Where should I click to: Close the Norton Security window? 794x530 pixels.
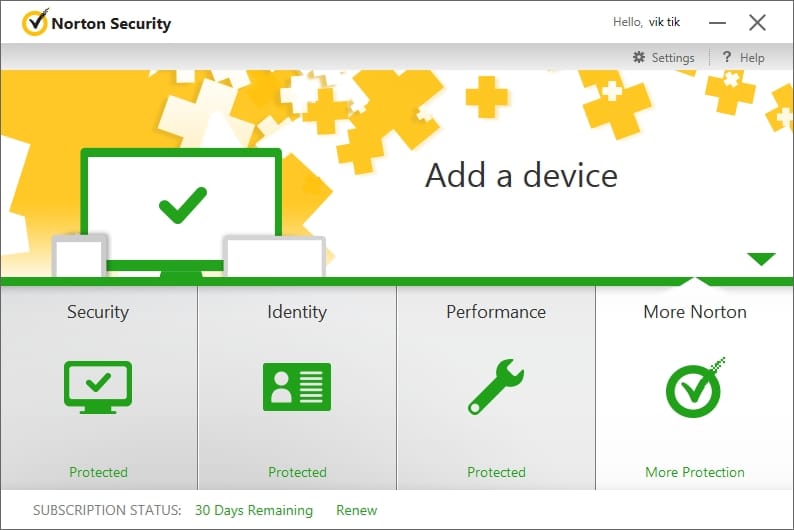[757, 22]
